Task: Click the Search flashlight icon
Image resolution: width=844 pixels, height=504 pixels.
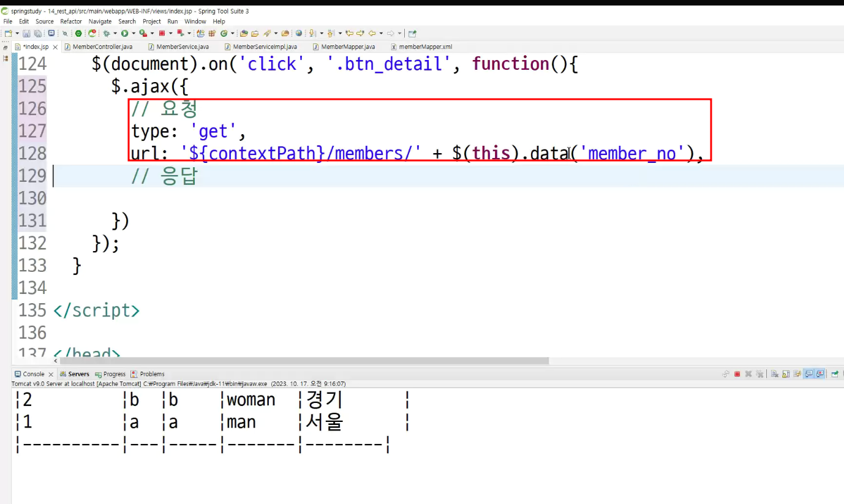Action: point(266,33)
